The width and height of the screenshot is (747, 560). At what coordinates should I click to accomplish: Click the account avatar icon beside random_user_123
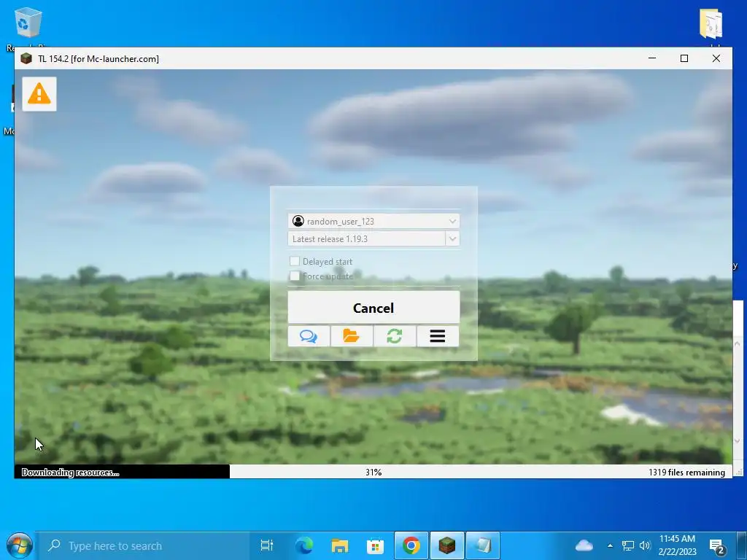click(298, 221)
